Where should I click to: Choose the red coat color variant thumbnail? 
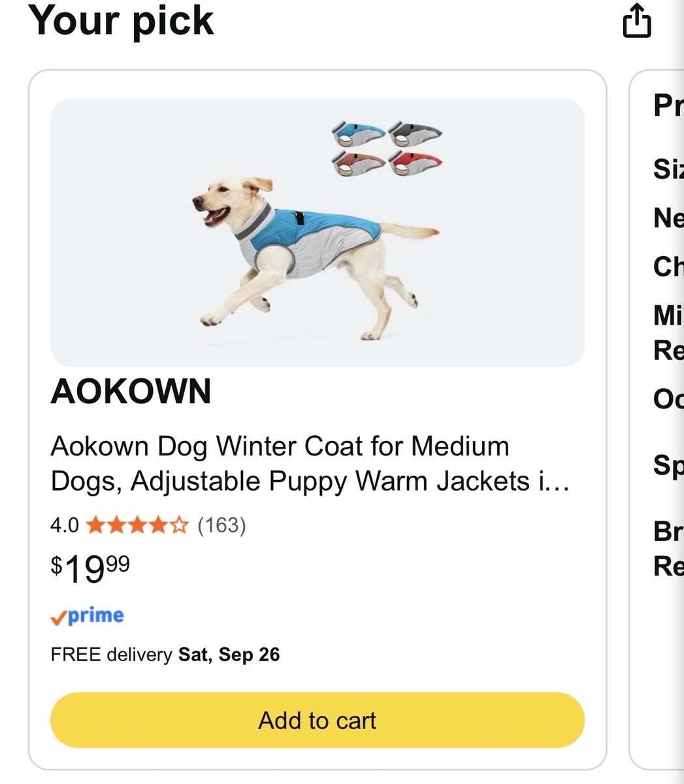(x=415, y=163)
